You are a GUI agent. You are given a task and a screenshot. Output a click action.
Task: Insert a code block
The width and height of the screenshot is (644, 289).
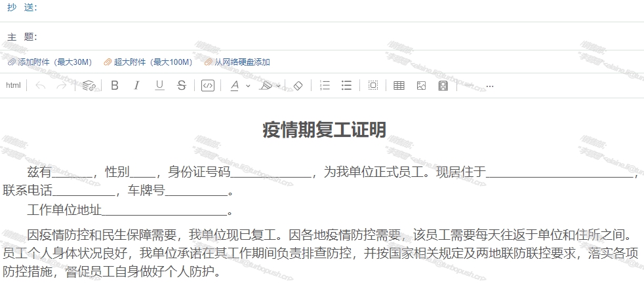pos(207,85)
